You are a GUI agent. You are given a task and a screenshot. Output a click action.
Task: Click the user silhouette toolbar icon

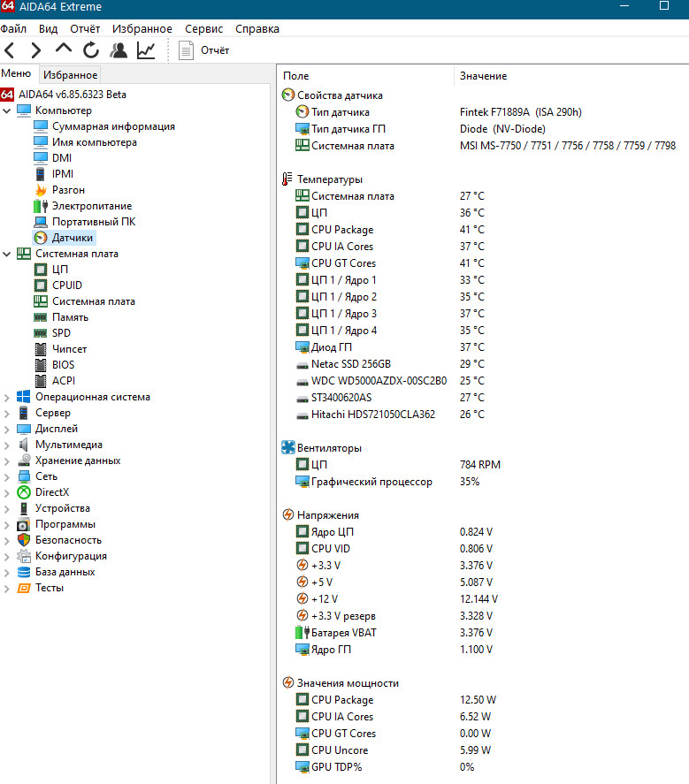tap(119, 50)
